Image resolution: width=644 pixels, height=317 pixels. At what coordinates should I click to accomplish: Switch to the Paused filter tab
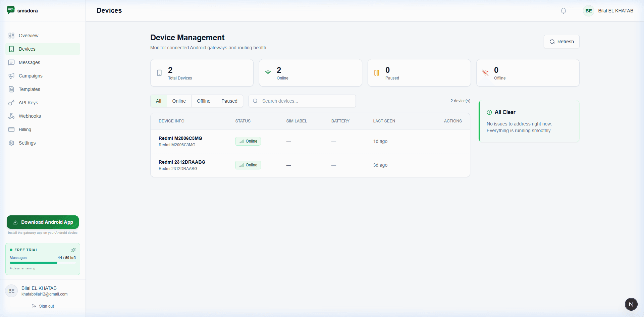(229, 101)
